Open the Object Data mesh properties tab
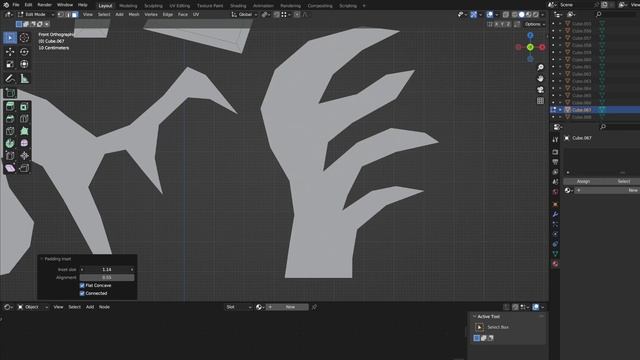The width and height of the screenshot is (640, 360). pyautogui.click(x=555, y=254)
